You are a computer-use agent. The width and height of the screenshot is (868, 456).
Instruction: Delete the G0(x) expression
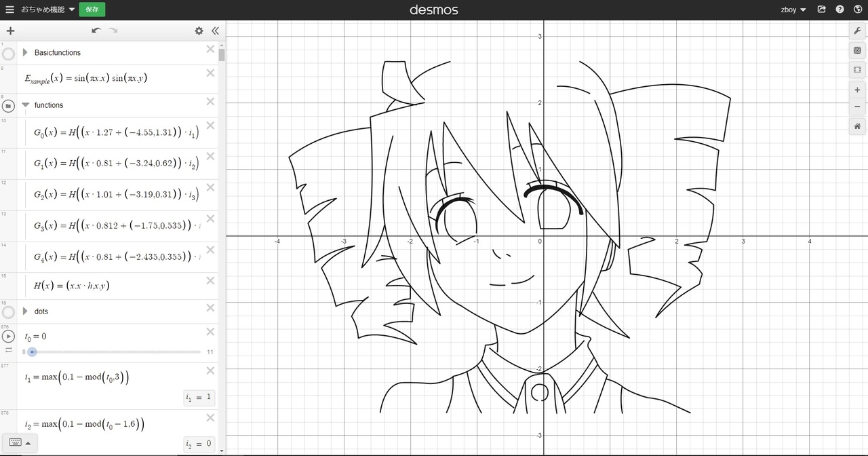pyautogui.click(x=210, y=126)
